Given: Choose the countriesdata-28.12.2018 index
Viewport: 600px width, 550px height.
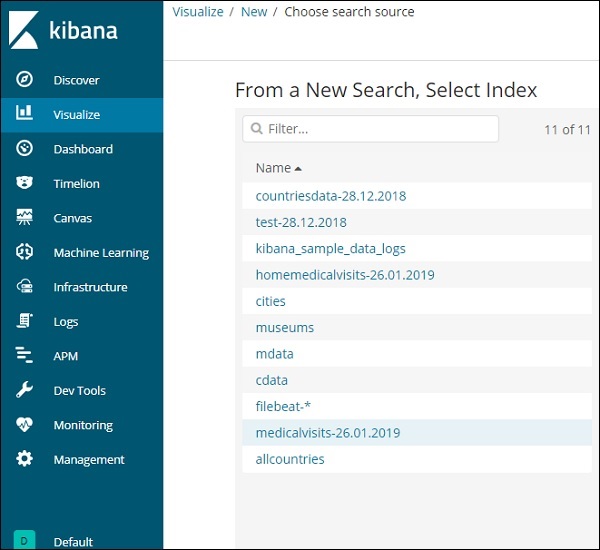Looking at the screenshot, I should pos(330,196).
